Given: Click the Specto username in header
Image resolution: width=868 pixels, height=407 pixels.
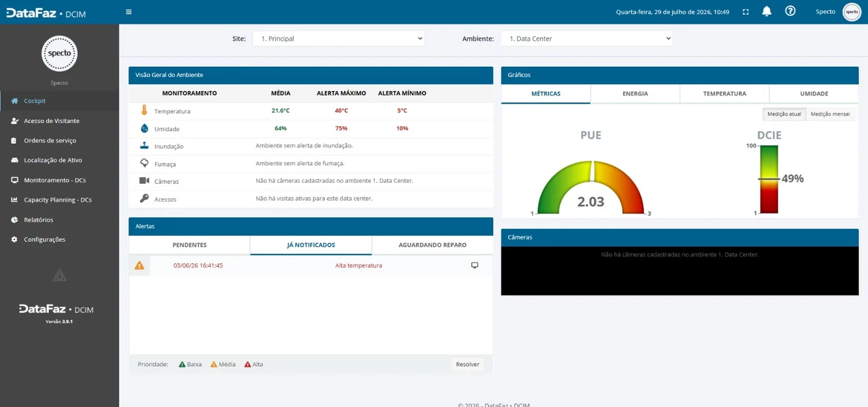Looking at the screenshot, I should coord(825,11).
